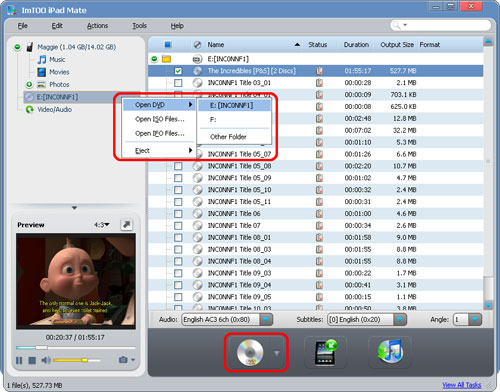Viewport: 500px width, 392px height.
Task: Click the disc icon of Title 05_11 row
Action: (198, 202)
